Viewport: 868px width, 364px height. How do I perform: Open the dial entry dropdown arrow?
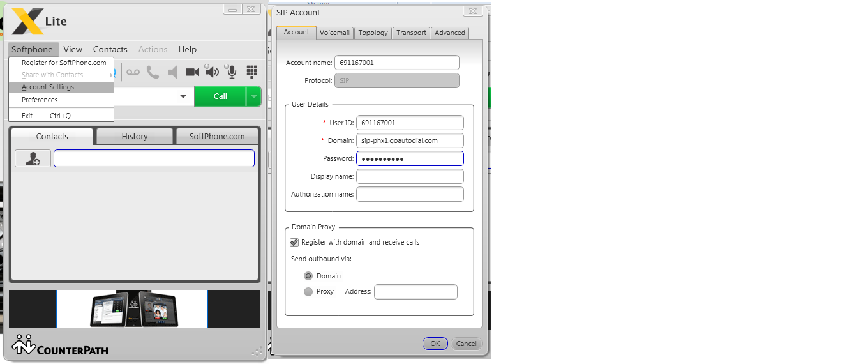(183, 96)
